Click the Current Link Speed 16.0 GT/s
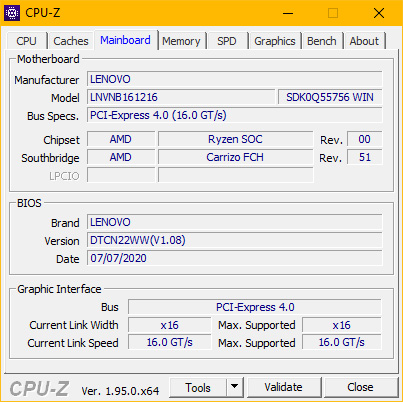 170,342
